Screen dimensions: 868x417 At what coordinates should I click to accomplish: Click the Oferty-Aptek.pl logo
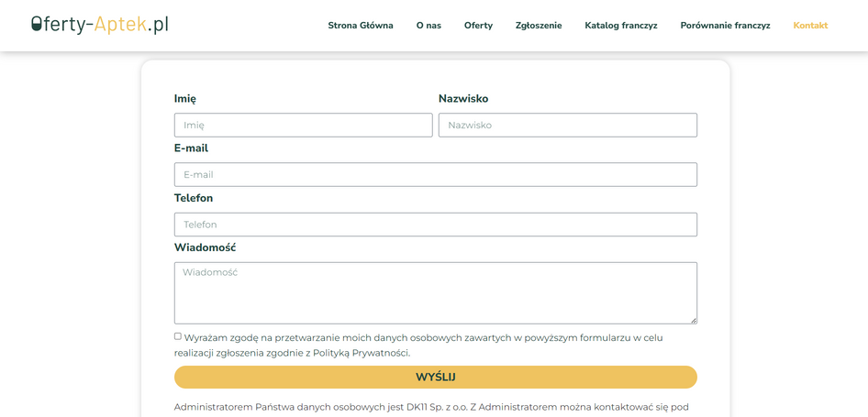99,25
